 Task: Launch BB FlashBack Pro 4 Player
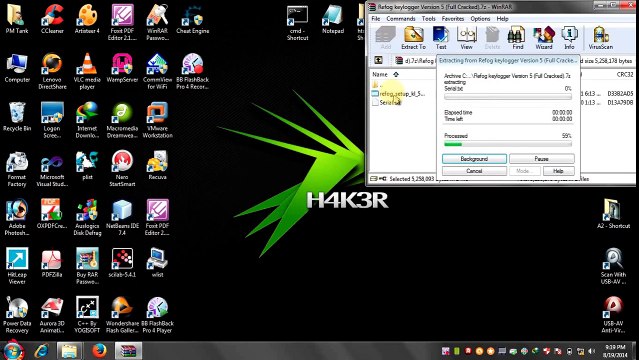click(x=157, y=314)
